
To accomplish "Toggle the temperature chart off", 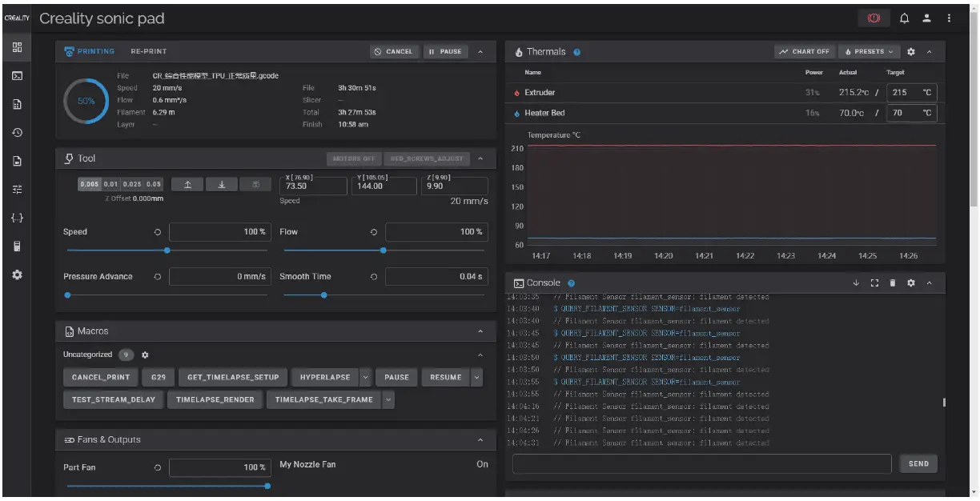I will pyautogui.click(x=804, y=52).
